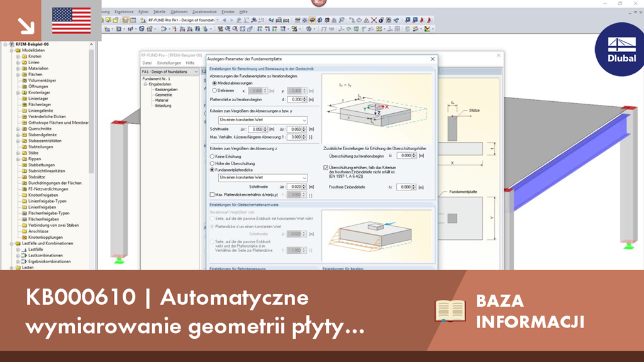Expand the Knoten node in navigator
This screenshot has width=644, height=362.
click(x=18, y=57)
